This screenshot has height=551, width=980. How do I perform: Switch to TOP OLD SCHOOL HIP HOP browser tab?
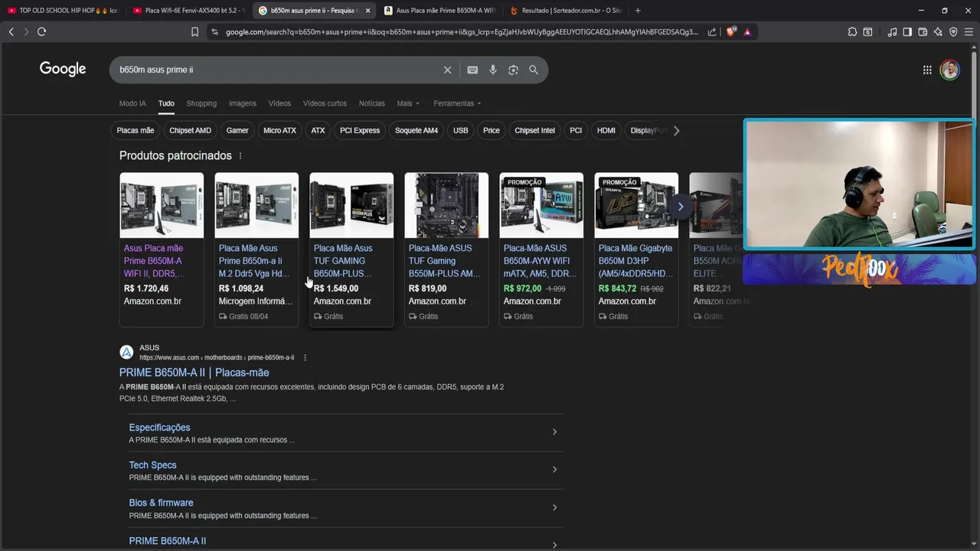63,11
